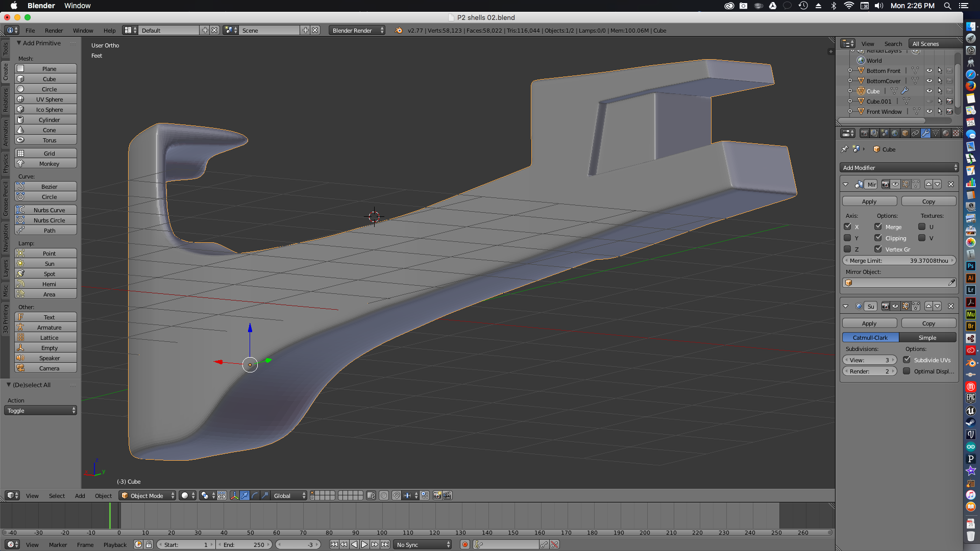Image resolution: width=980 pixels, height=551 pixels.
Task: Open the Render properties tab (camera icon)
Action: pyautogui.click(x=864, y=133)
